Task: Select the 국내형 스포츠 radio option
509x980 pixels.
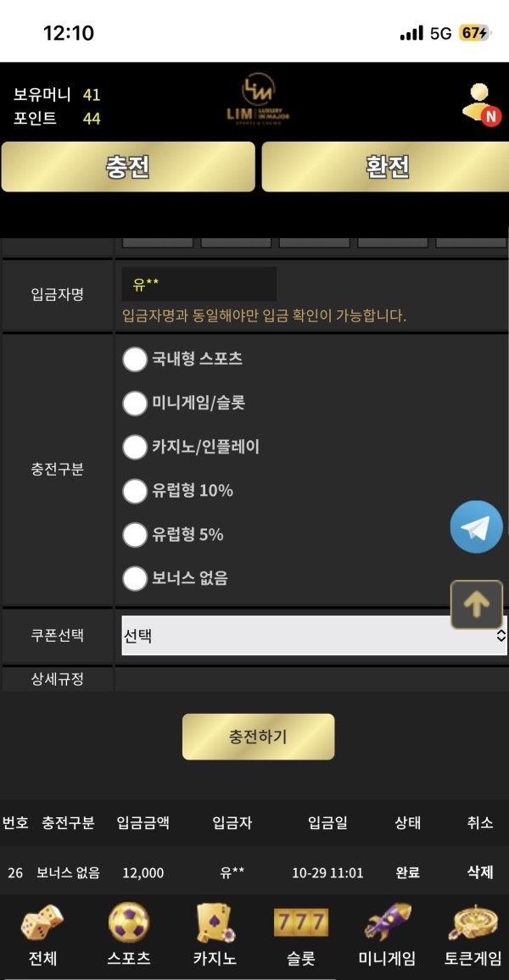Action: pos(134,359)
